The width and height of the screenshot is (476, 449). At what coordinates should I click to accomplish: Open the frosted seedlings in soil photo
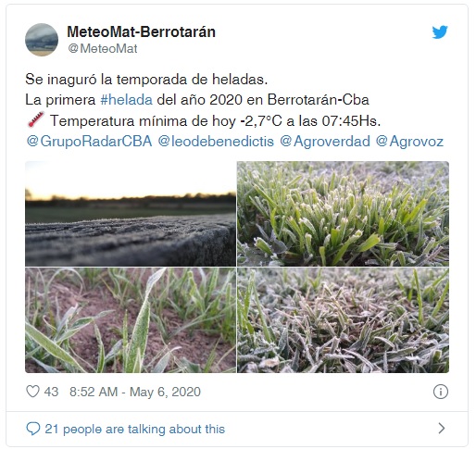click(131, 320)
